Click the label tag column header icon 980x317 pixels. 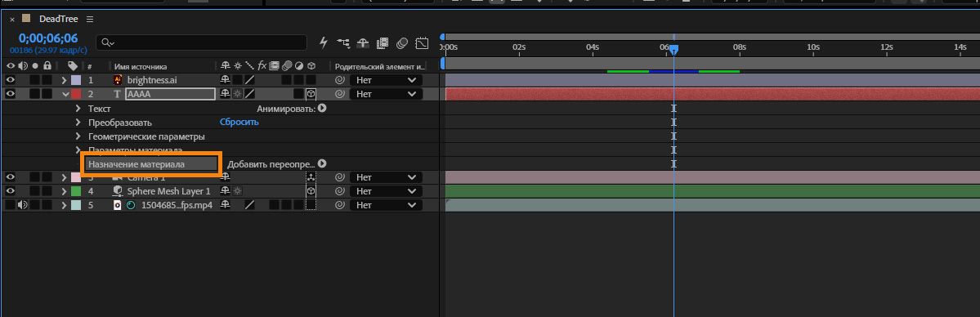[73, 65]
